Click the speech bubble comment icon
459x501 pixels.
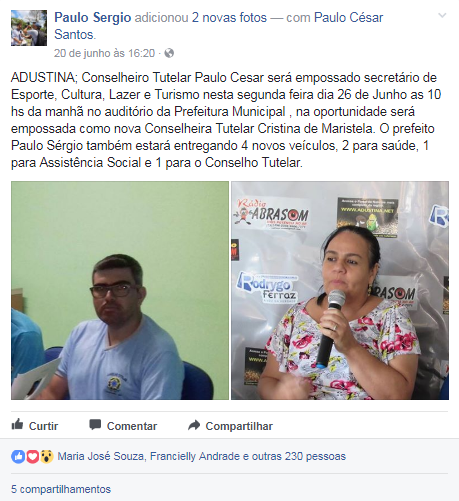[95, 425]
